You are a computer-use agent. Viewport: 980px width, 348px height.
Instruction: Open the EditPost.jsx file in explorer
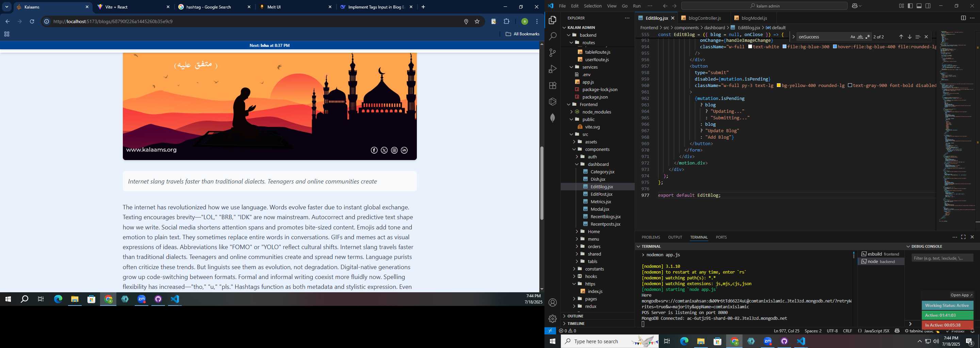pyautogui.click(x=601, y=194)
